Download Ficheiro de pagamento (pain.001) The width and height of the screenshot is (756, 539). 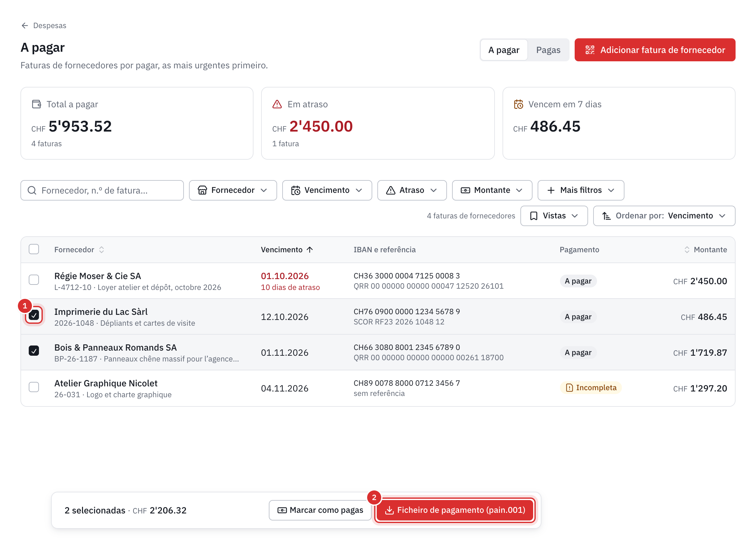point(455,510)
